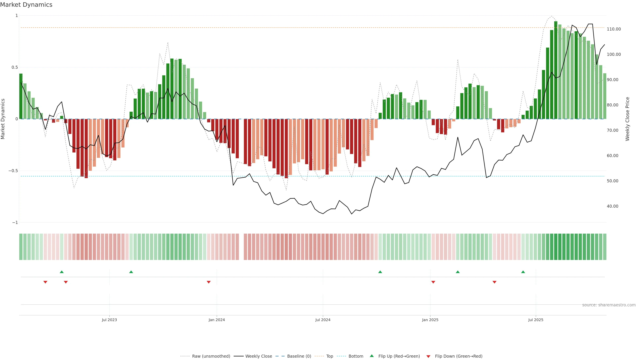Click the green Flip Up triangle in legend

372,356
